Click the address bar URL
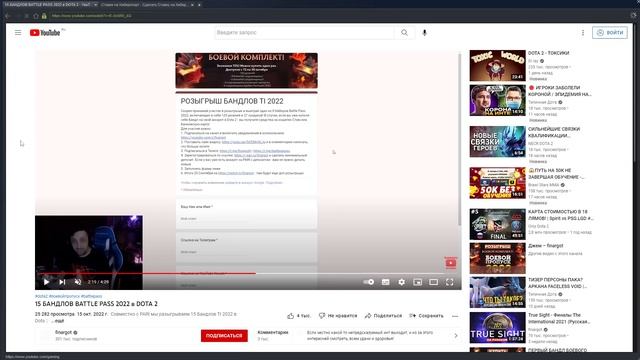Screen dimensions: 640x360 coord(91,16)
